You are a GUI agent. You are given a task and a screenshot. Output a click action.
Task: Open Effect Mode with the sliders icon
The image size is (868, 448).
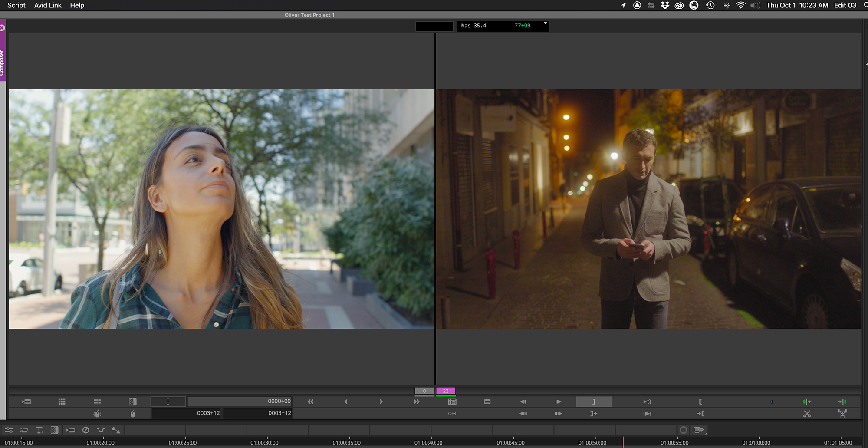(9, 430)
